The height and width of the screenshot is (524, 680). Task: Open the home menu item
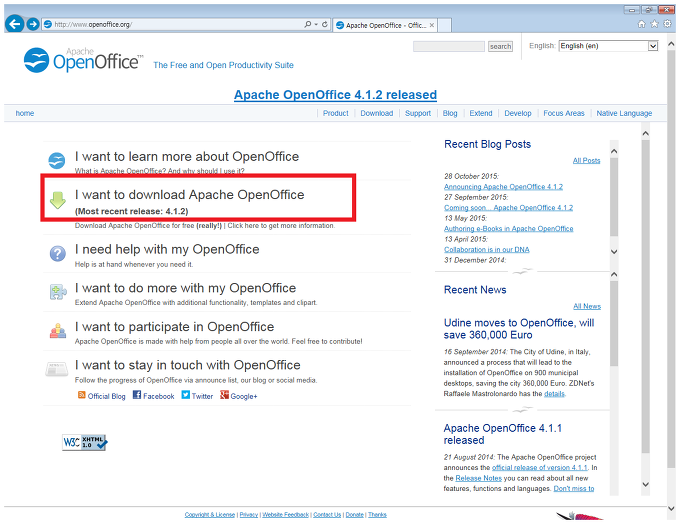[25, 113]
